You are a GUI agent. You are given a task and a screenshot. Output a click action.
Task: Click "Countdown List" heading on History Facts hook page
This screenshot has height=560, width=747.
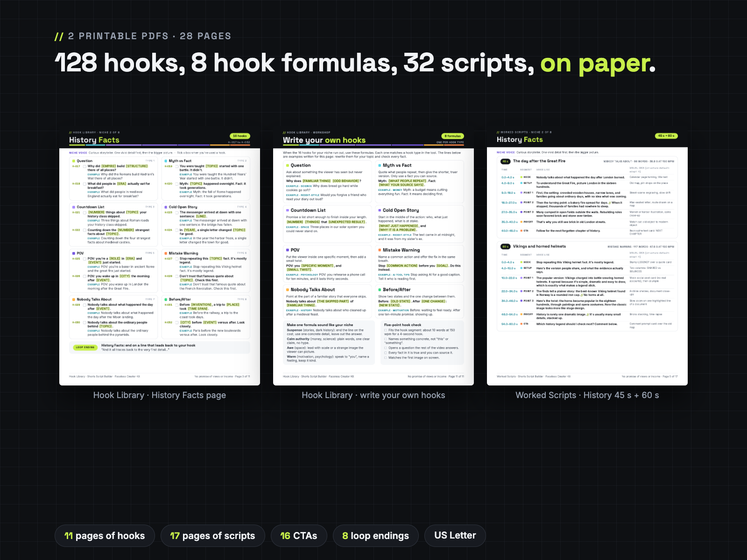pyautogui.click(x=91, y=207)
